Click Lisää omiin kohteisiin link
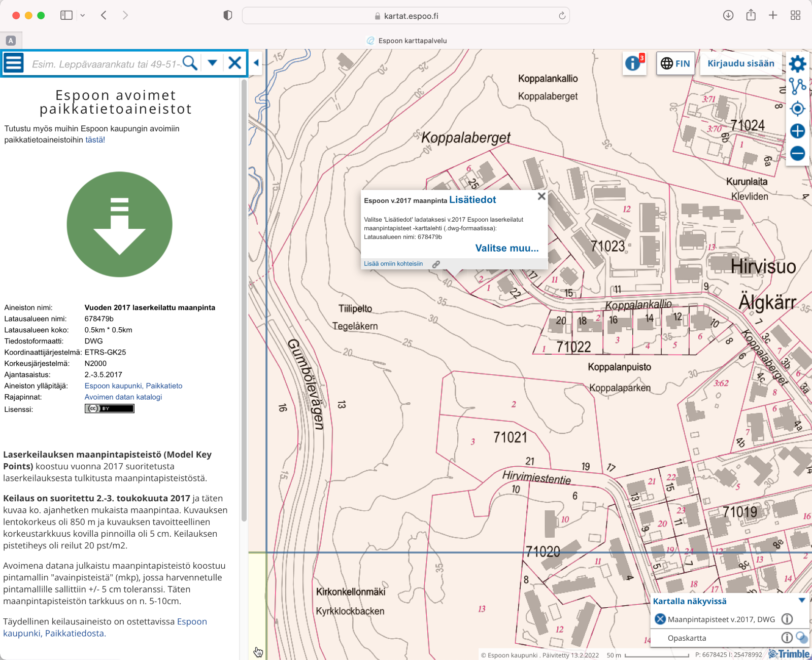The height and width of the screenshot is (660, 812). [x=393, y=264]
